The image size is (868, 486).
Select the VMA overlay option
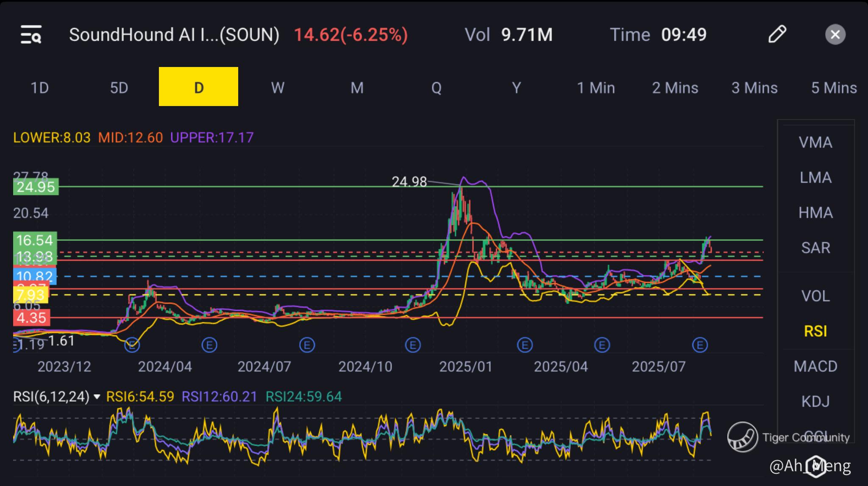(x=815, y=142)
